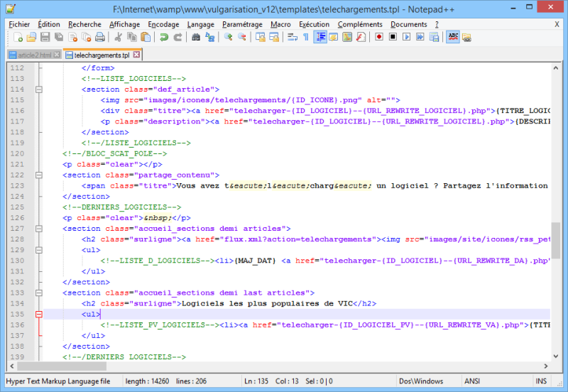The image size is (568, 392).
Task: Open the Exécution menu
Action: [314, 24]
